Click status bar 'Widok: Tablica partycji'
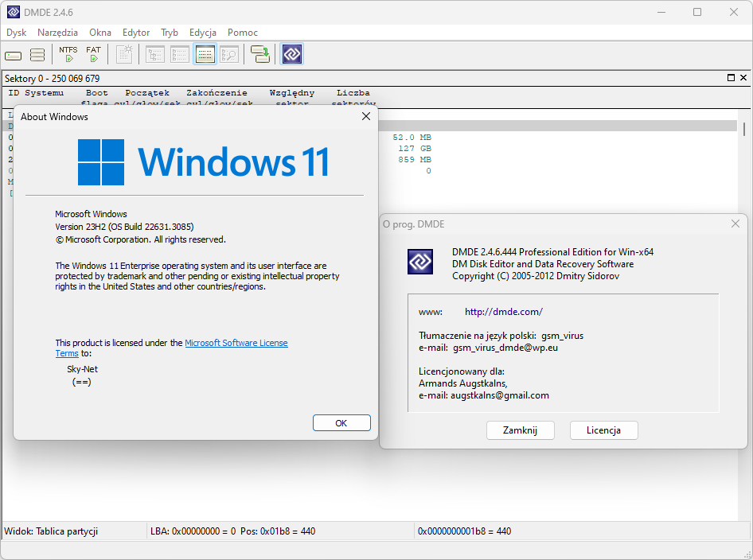The width and height of the screenshot is (753, 560). point(51,531)
